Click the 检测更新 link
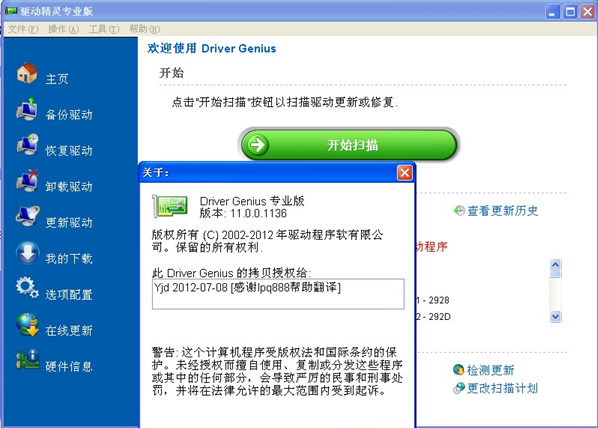The height and width of the screenshot is (428, 598). coord(490,370)
